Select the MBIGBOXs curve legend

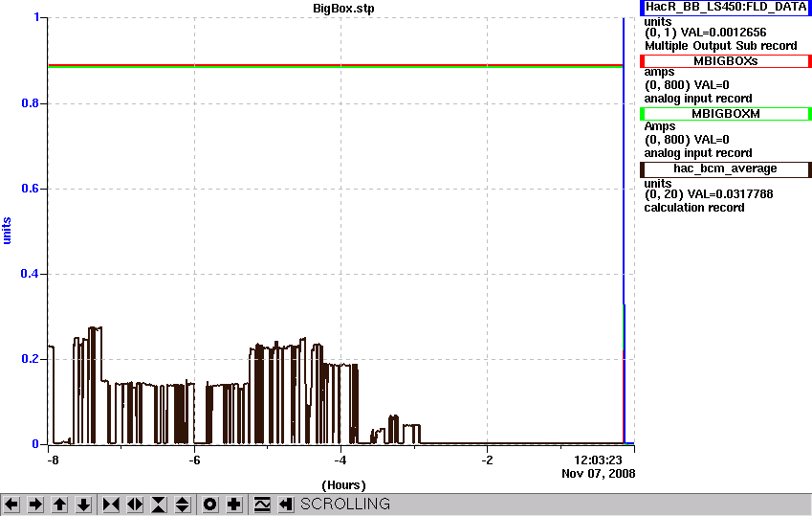coord(726,61)
